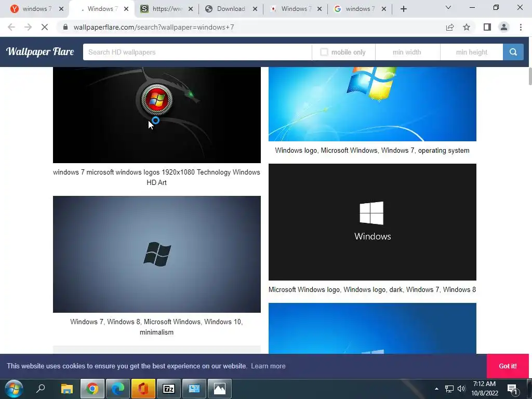Click the blue search magnifier button

click(513, 52)
